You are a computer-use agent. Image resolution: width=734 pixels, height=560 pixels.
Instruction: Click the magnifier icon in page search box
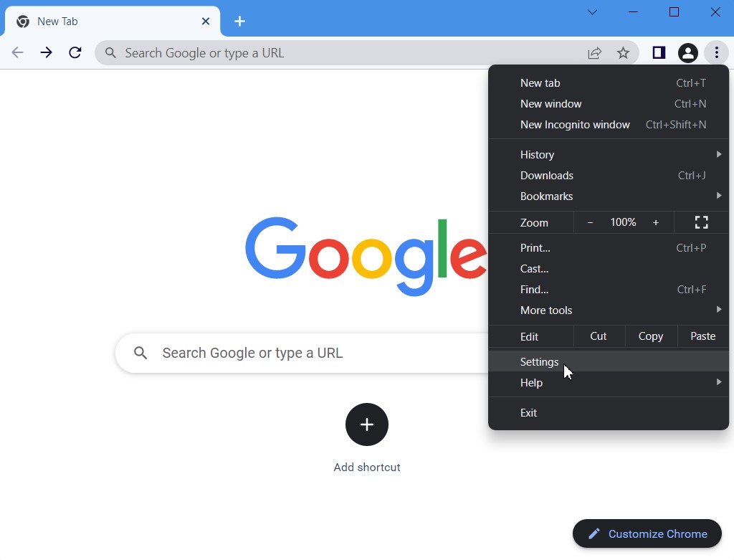pyautogui.click(x=140, y=353)
